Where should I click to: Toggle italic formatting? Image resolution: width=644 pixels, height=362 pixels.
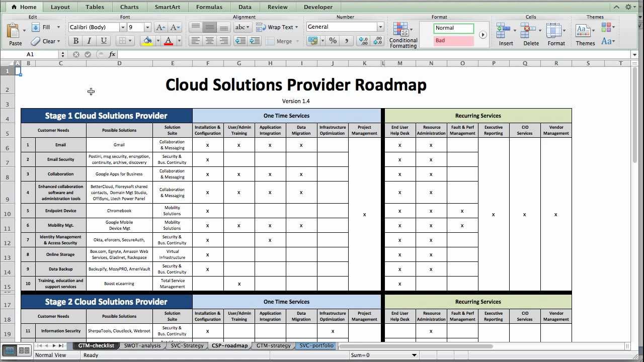click(x=90, y=41)
